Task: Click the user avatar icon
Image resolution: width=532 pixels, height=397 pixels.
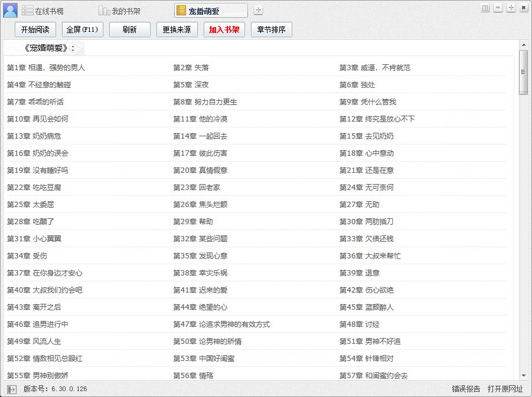Action: tap(10, 10)
